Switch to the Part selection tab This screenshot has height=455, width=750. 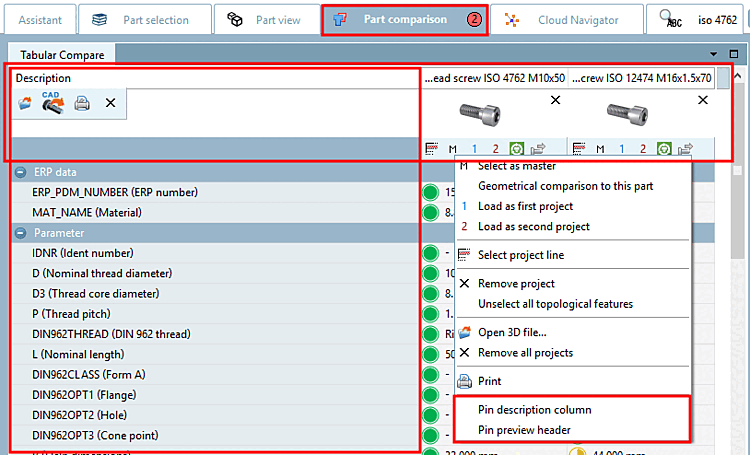pyautogui.click(x=145, y=20)
